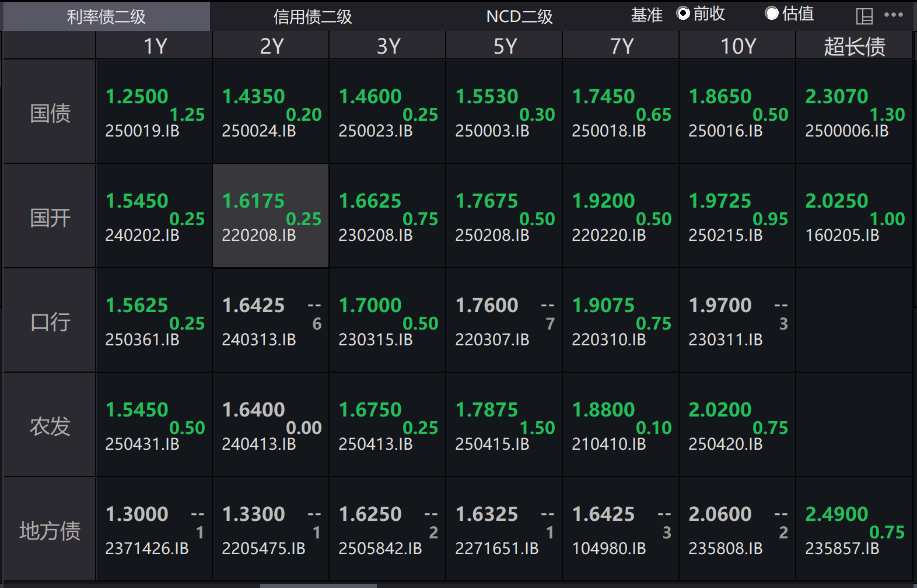Open the 农发 5Y cell 1.7875
Viewport: 917px width, 588px height.
(x=487, y=409)
